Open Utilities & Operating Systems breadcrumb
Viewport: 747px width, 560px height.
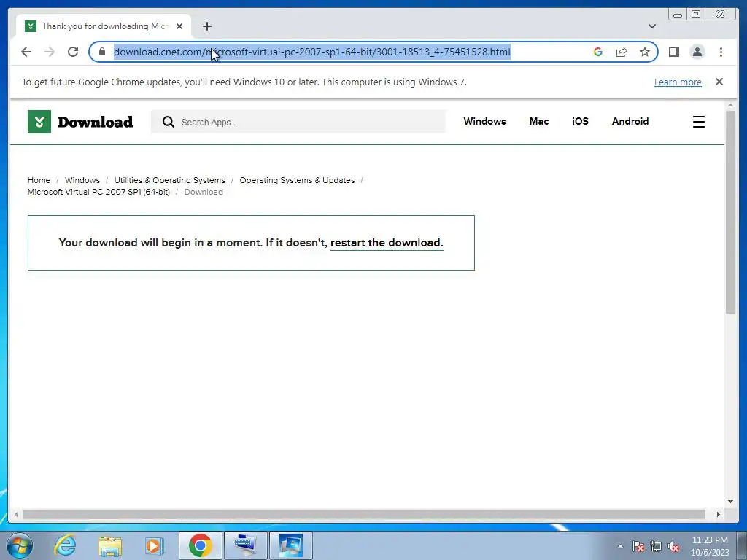169,180
